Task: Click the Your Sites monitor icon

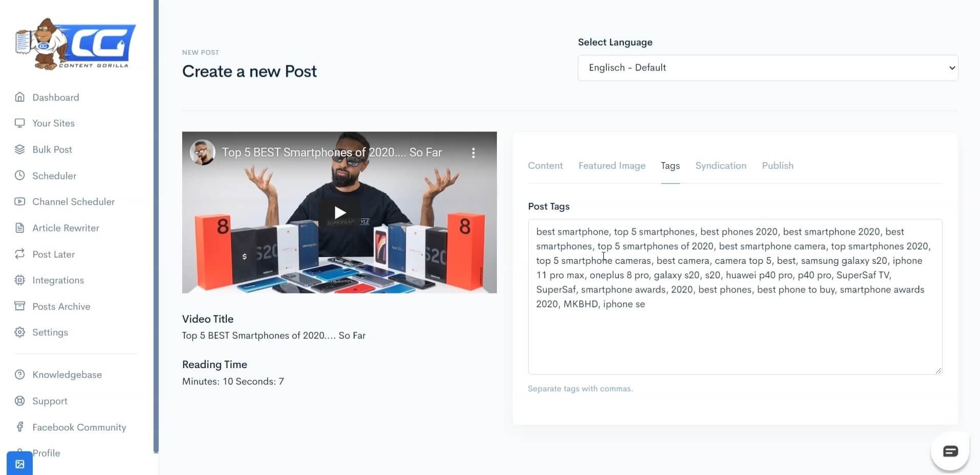Action: point(19,123)
